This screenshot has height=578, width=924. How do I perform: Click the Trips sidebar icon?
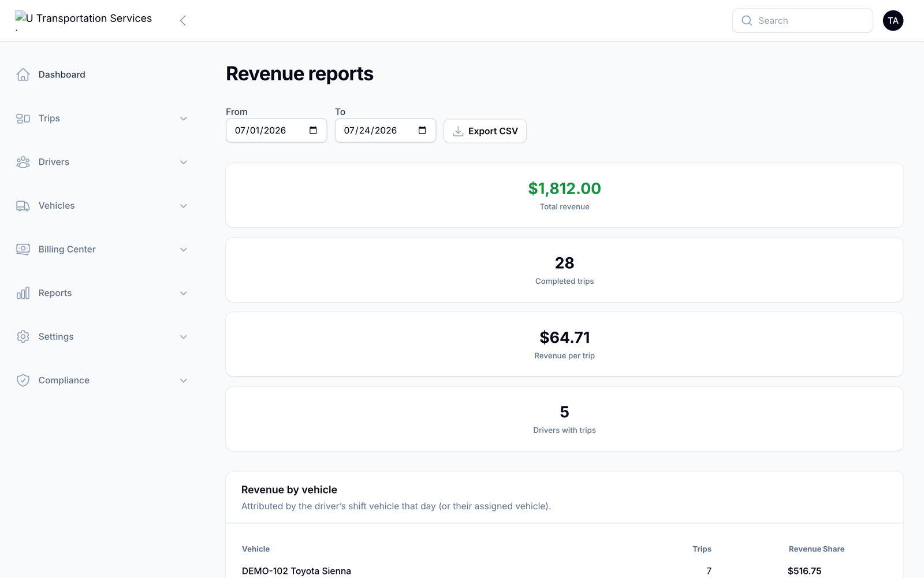[x=23, y=118]
